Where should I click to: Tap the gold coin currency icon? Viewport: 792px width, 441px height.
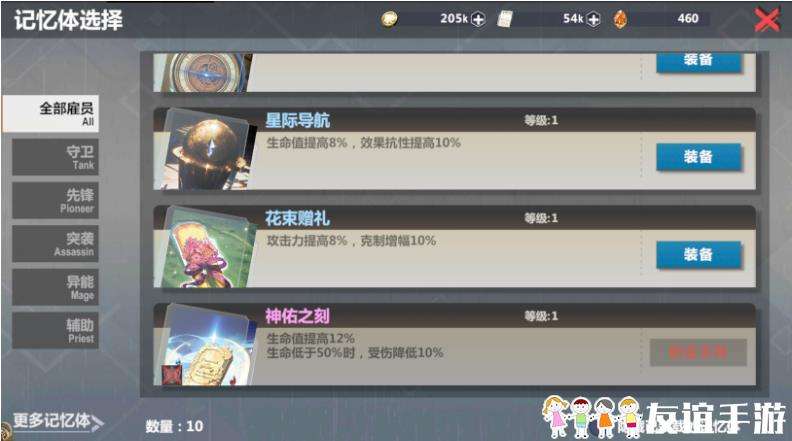389,19
